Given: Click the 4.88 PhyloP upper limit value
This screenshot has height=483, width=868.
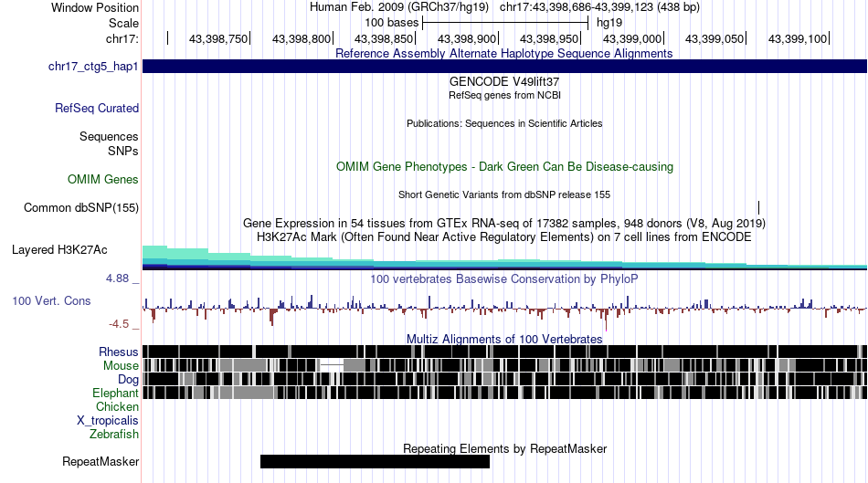Looking at the screenshot, I should 118,278.
